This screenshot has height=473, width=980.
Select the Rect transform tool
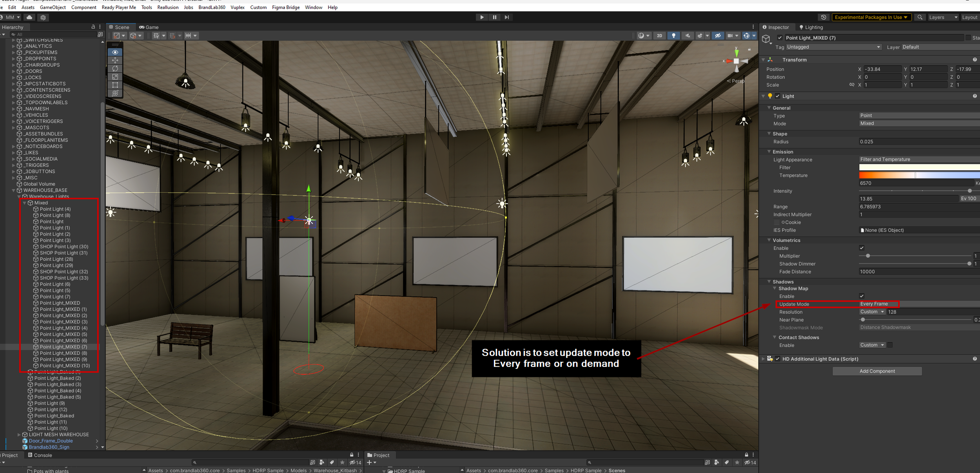115,85
